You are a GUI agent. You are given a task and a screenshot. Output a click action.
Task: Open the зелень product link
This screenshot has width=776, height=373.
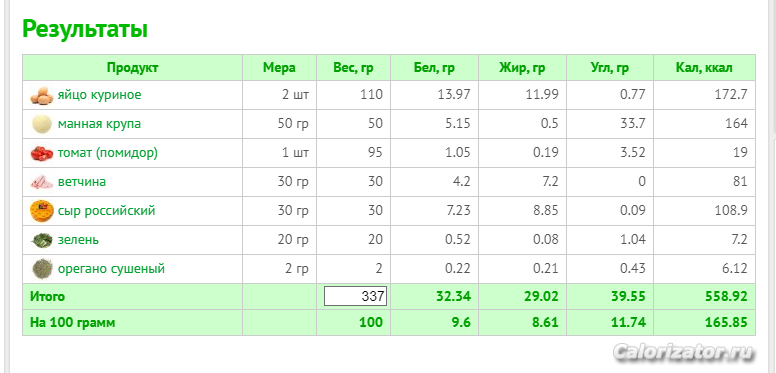point(78,240)
